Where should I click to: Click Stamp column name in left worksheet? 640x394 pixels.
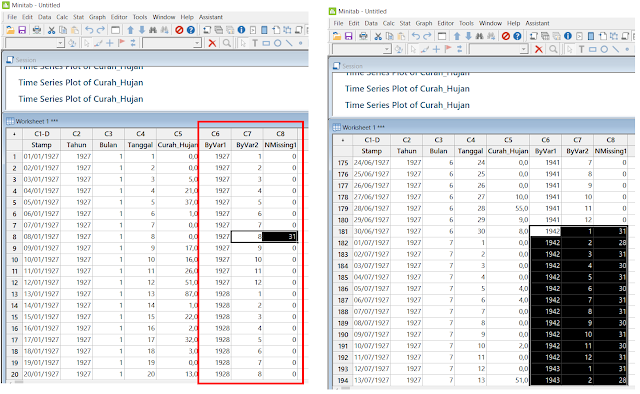coord(42,145)
